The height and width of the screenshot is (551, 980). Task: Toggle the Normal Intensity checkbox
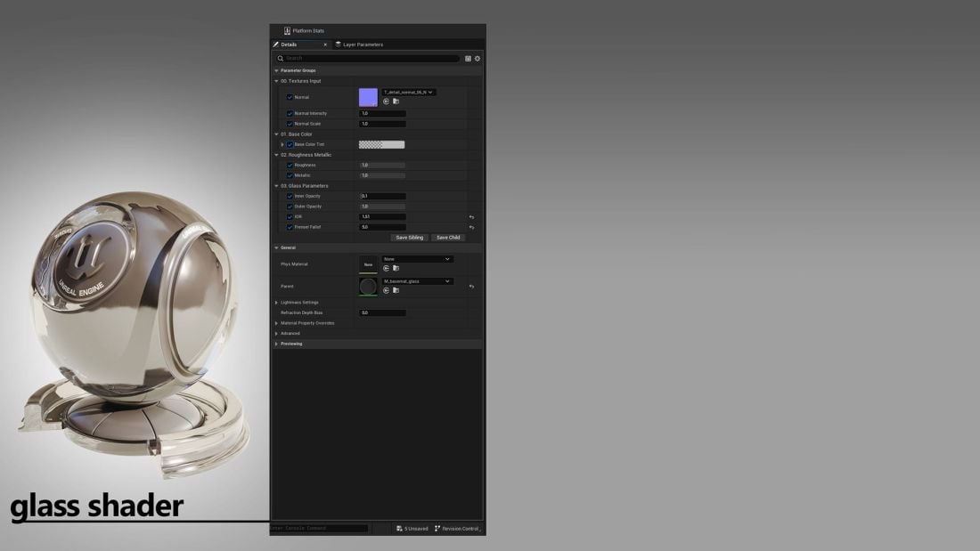tap(290, 114)
